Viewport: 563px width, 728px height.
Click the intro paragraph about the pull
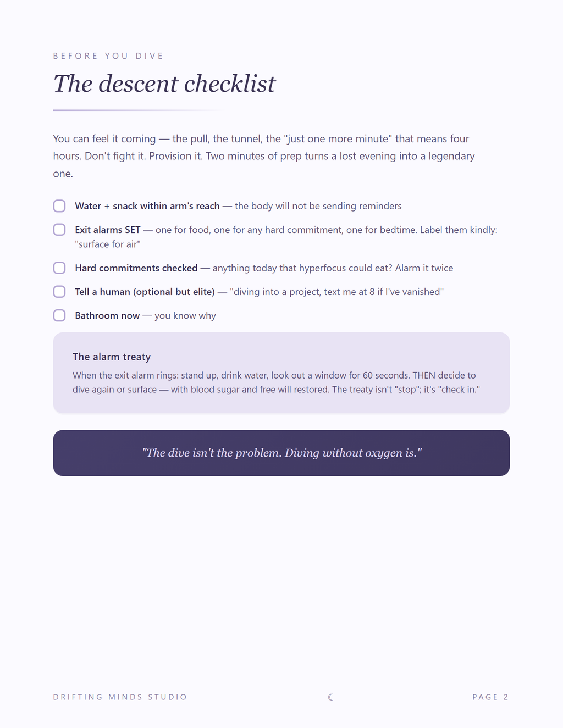tap(264, 156)
